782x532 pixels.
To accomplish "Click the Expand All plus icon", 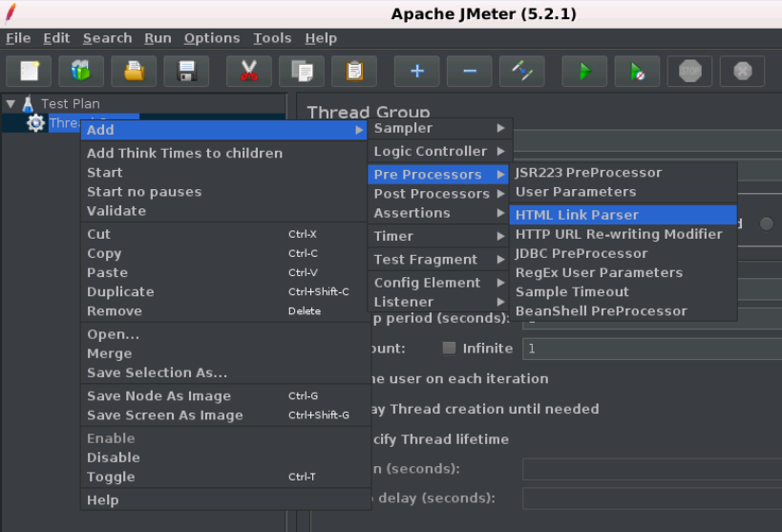I will (x=417, y=72).
